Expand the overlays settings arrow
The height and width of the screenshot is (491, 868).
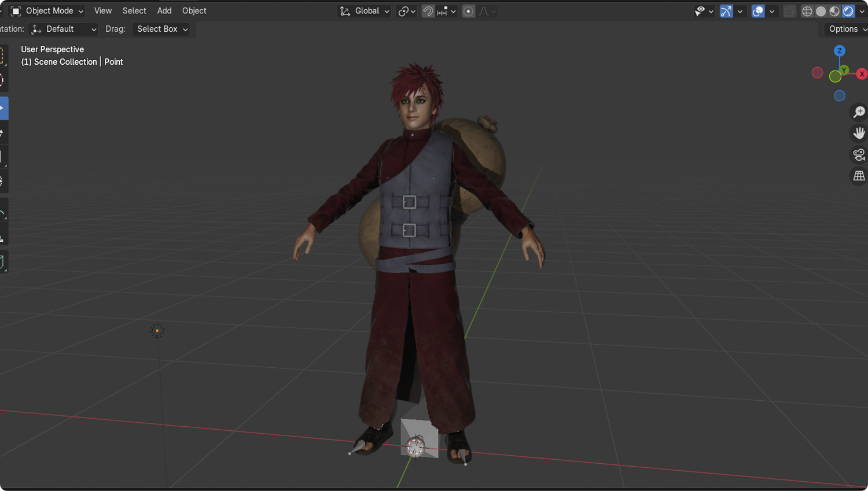pos(771,11)
